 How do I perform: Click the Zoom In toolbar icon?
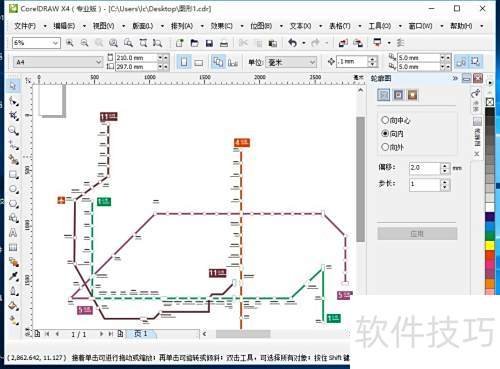point(70,43)
